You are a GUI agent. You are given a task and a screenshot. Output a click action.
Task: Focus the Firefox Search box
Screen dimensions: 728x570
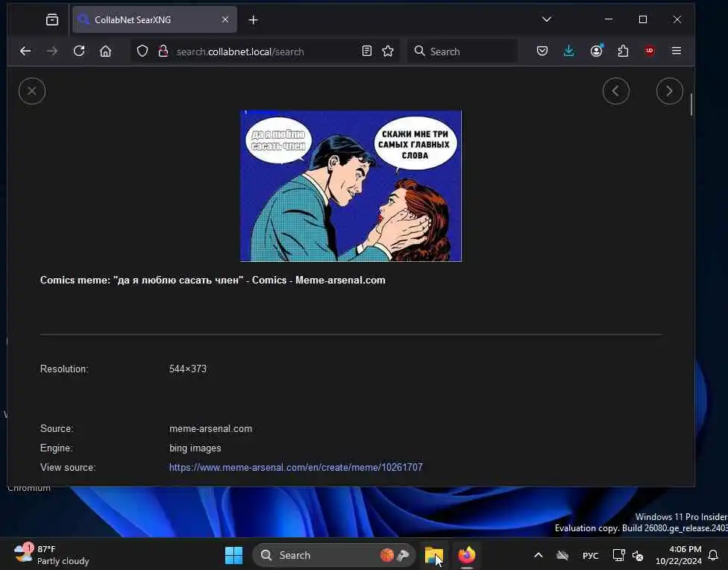pyautogui.click(x=462, y=51)
